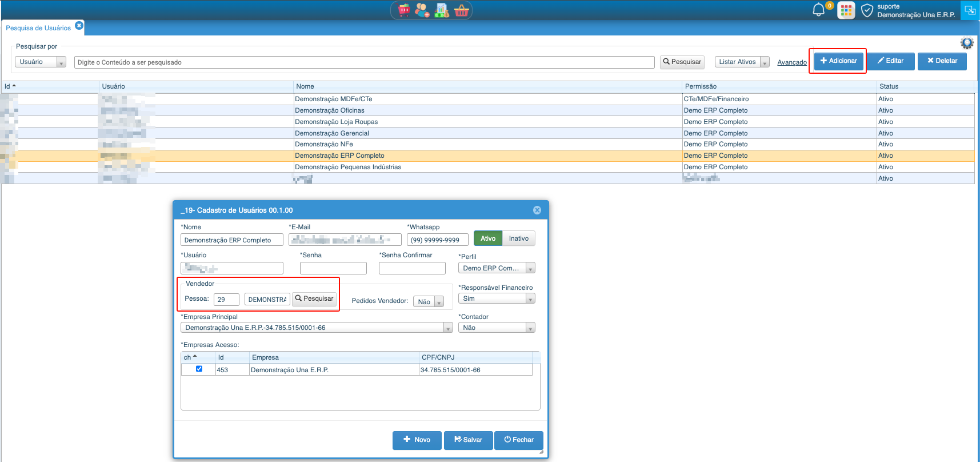
Task: Click the Salvar button
Action: point(468,440)
